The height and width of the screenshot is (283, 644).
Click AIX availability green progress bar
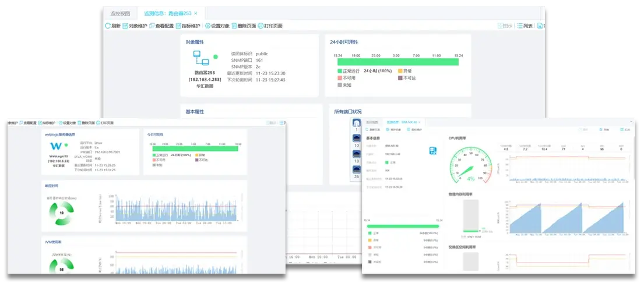[x=403, y=226]
